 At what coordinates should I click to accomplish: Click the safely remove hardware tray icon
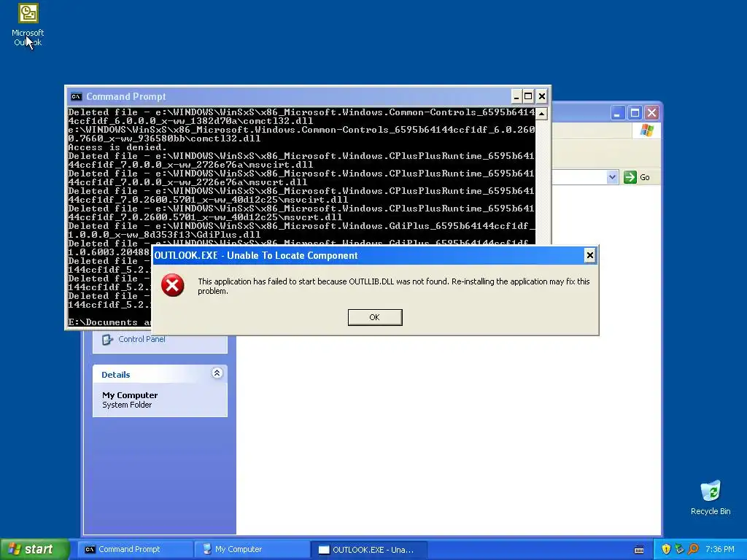coord(679,550)
